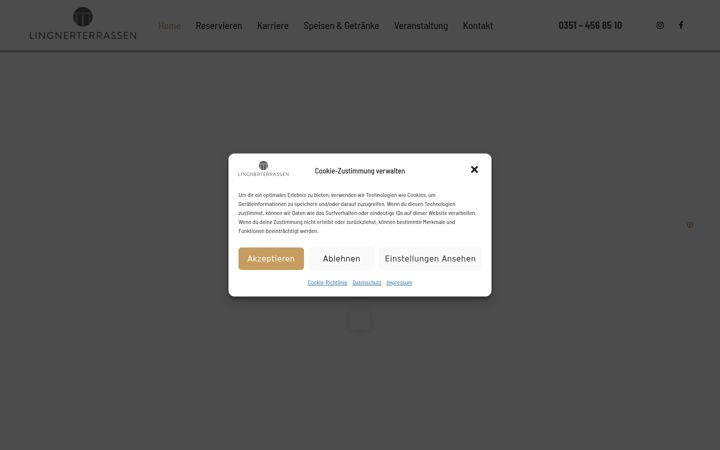
Task: Open the Instagram icon in the header
Action: tap(660, 25)
